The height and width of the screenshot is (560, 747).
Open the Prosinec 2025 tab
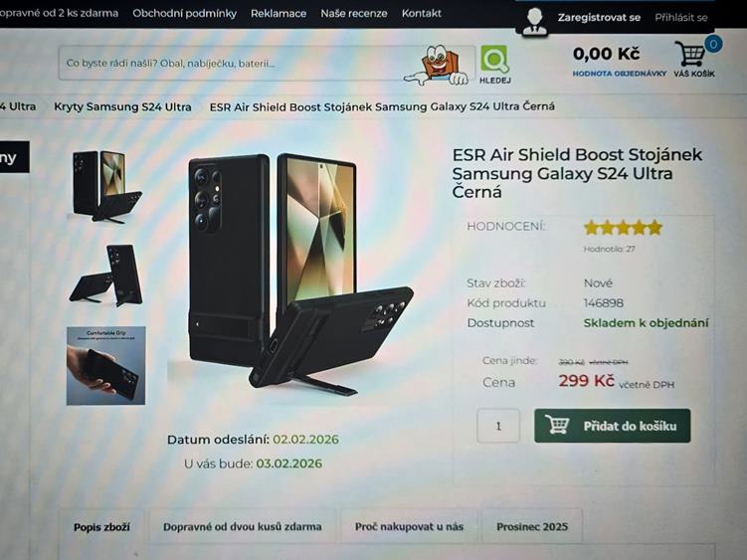click(x=532, y=526)
